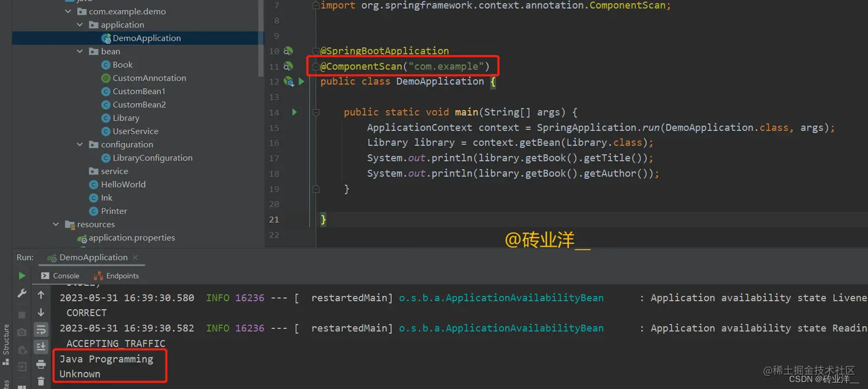Click Spring bean gutter icon on line 10
This screenshot has height=389, width=868.
[x=288, y=51]
